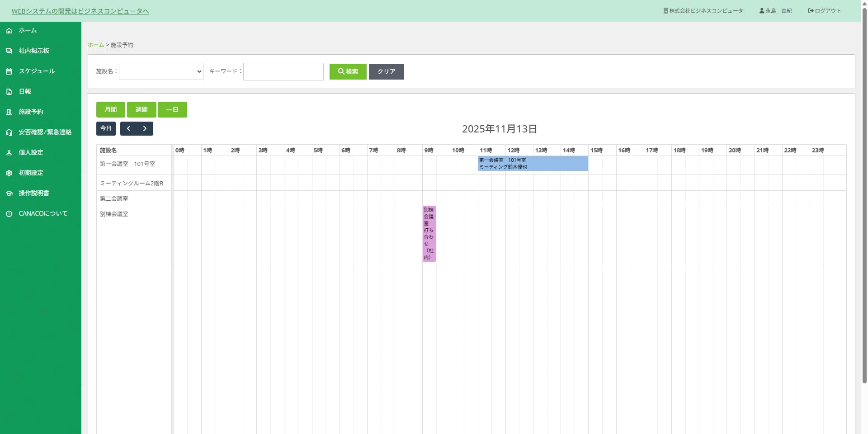Click the ログアウト logout link
868x434 pixels.
point(825,11)
